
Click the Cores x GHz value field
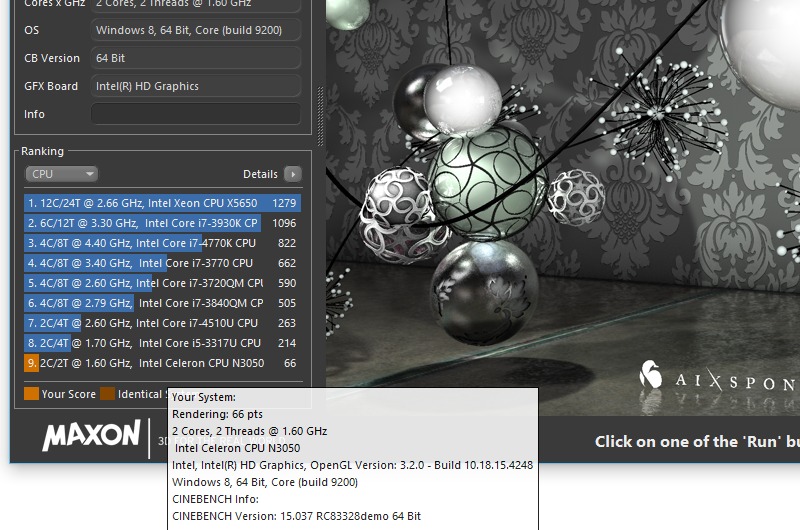click(196, 5)
